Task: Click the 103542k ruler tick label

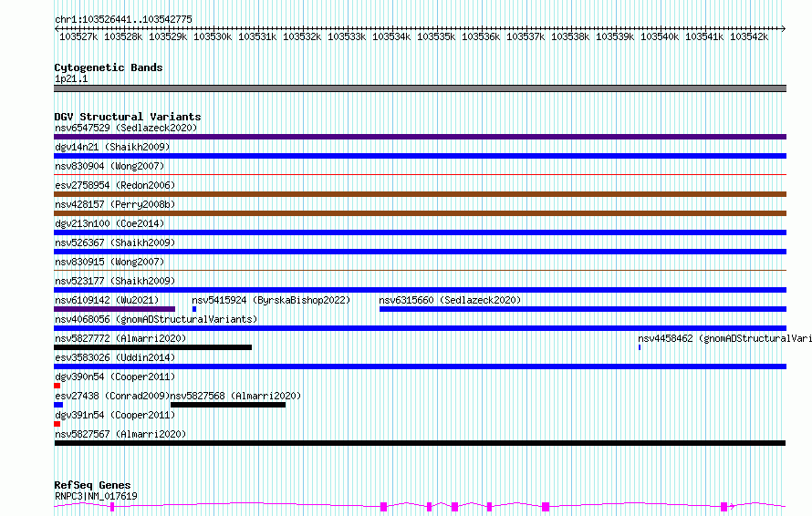Action: point(749,36)
